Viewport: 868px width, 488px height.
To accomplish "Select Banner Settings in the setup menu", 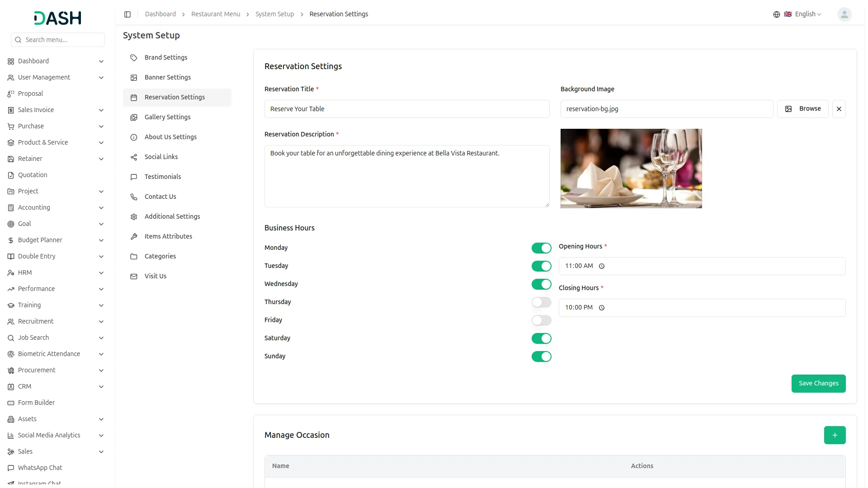I will click(x=167, y=77).
